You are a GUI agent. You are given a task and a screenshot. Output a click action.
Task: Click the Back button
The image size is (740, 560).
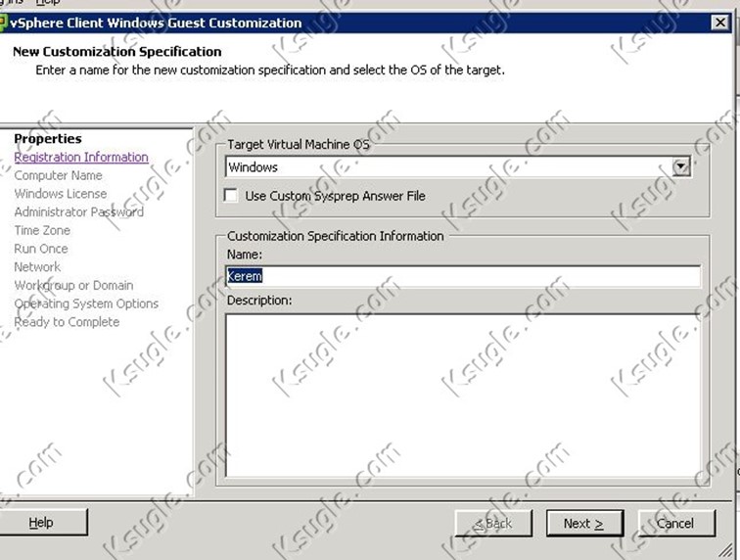click(x=493, y=523)
